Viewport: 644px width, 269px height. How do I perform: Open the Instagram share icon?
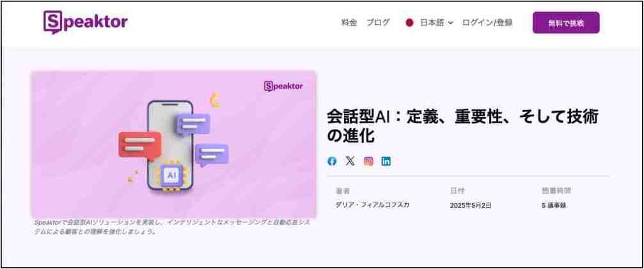[x=369, y=161]
